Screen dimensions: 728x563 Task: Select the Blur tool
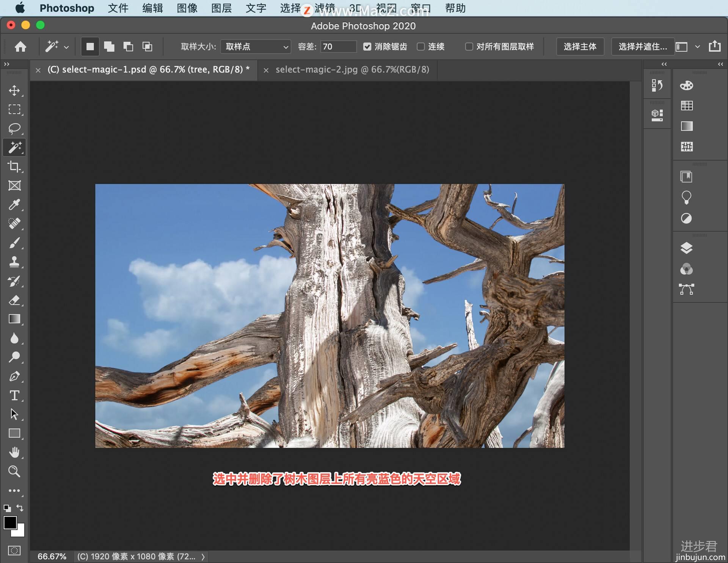14,338
